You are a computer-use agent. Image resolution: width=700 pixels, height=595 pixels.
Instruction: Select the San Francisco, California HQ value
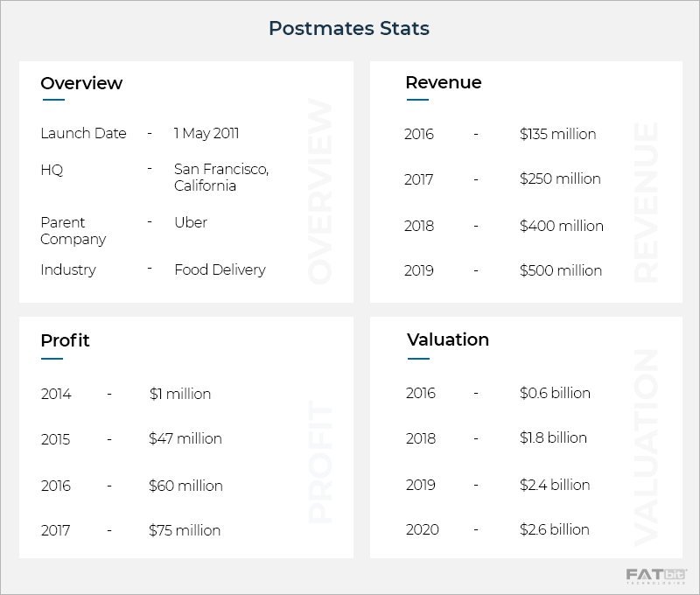click(x=221, y=177)
